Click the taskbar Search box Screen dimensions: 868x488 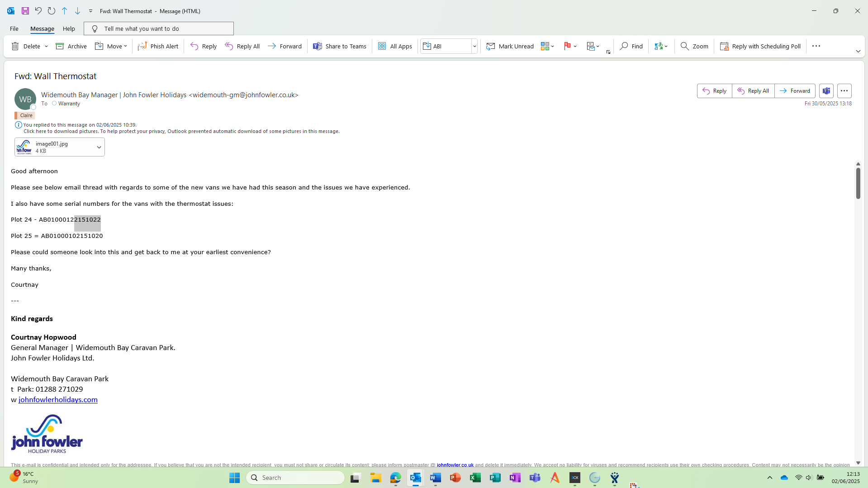295,478
